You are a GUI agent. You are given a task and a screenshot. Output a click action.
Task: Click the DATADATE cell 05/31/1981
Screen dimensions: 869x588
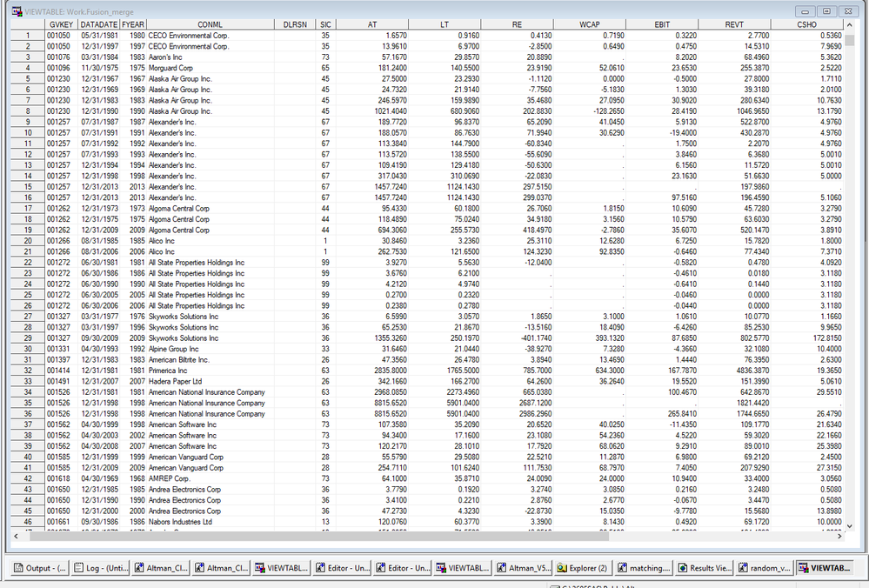[98, 36]
